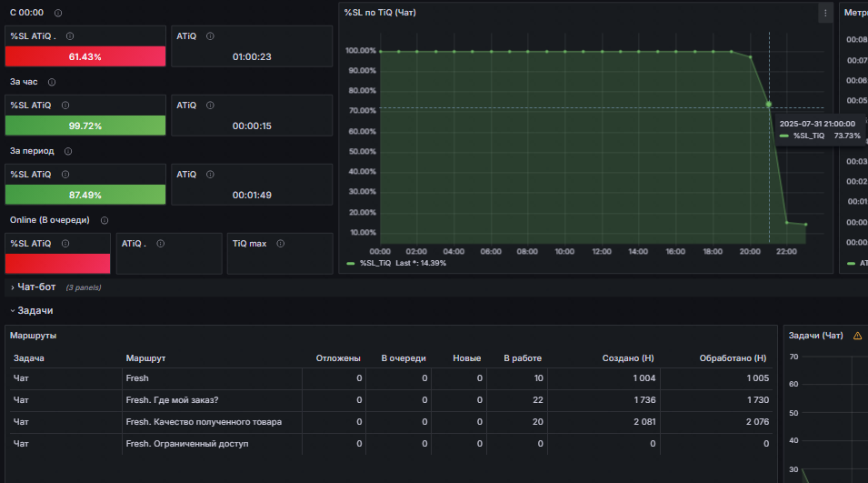Screen dimensions: 868x483
Task: Click info icon on TiQ max panel
Action: point(281,244)
